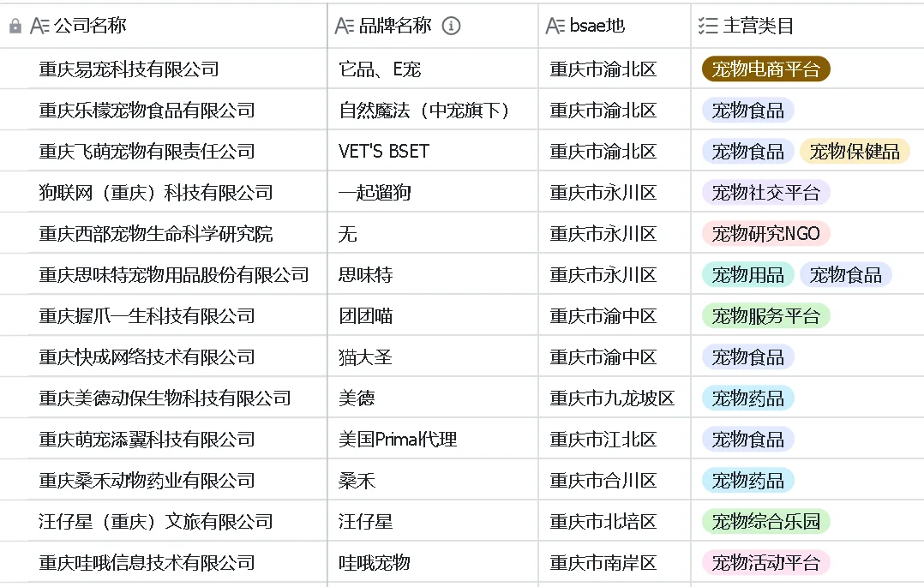
Task: Select brand cell 思味特
Action: tap(433, 274)
